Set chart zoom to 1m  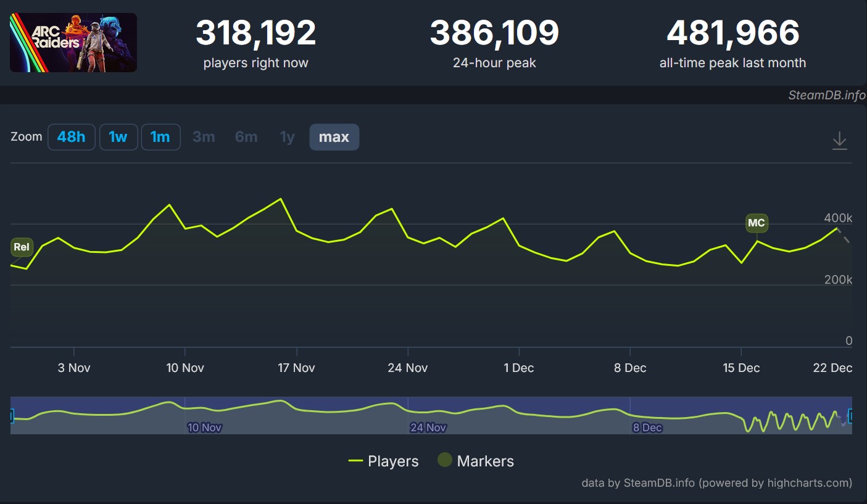160,137
